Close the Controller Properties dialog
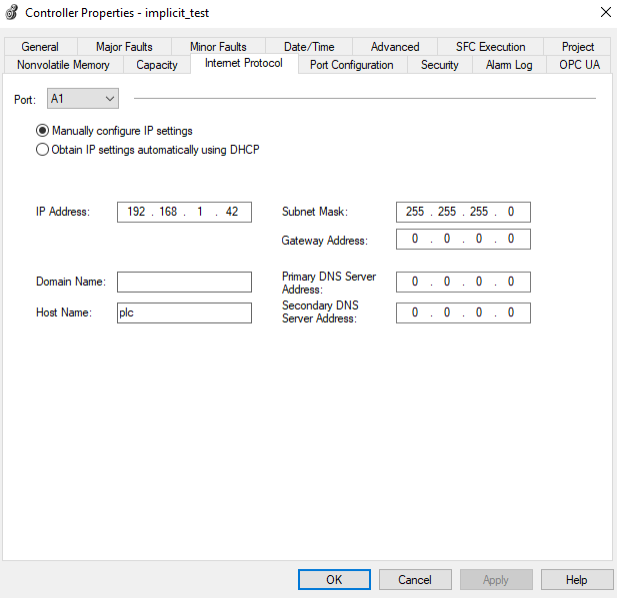 pyautogui.click(x=604, y=13)
